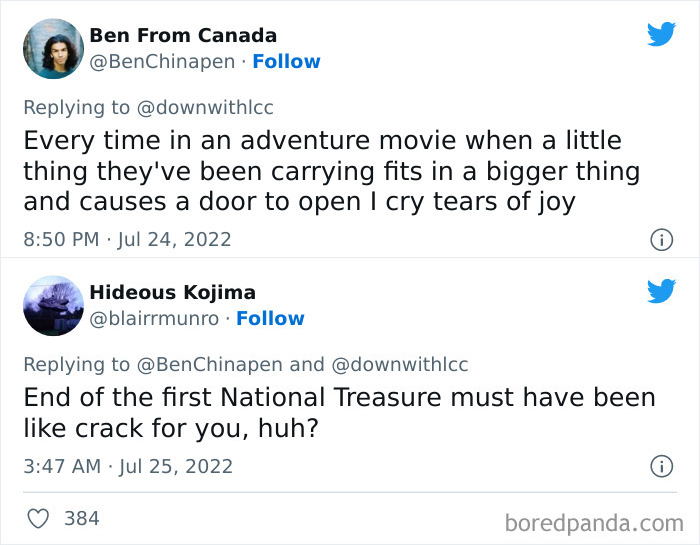Visit the @BenChinapen handle under Ben's name
Screen dimensions: 700x545
[x=162, y=61]
